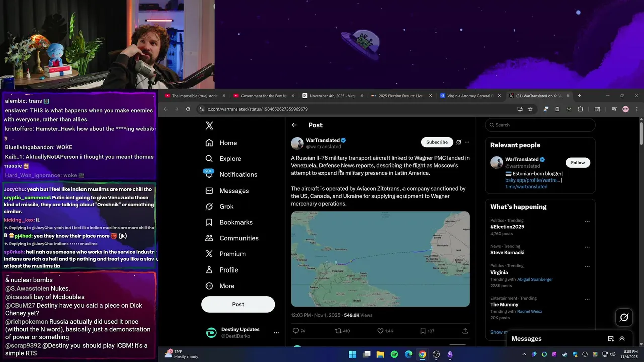
Task: Open the Chrome profile avatar
Action: (625, 109)
